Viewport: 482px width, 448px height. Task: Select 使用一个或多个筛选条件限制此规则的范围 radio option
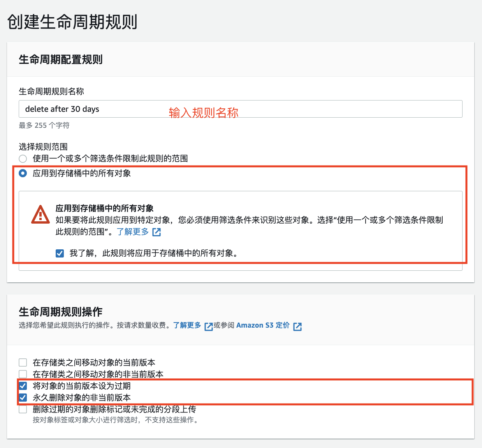[23, 159]
